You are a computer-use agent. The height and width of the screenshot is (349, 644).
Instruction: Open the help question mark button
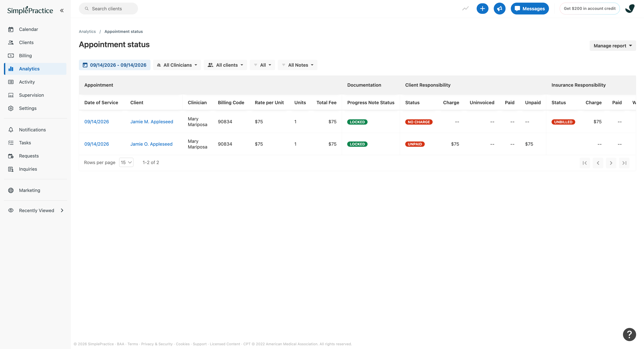(629, 334)
